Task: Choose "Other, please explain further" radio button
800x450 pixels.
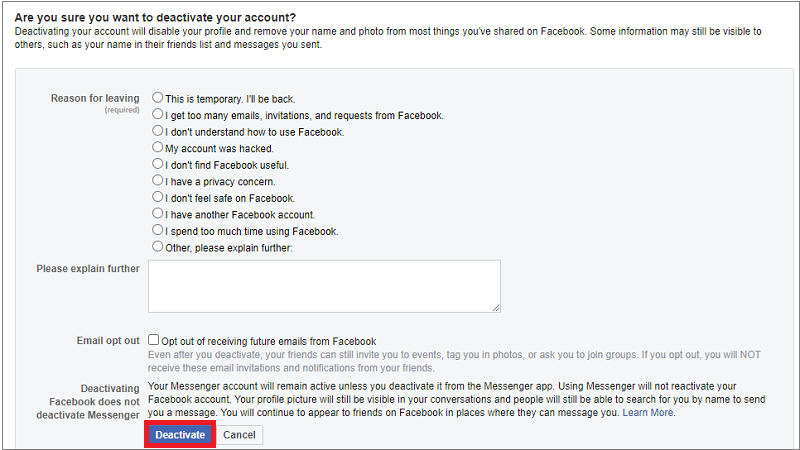Action: pos(158,246)
